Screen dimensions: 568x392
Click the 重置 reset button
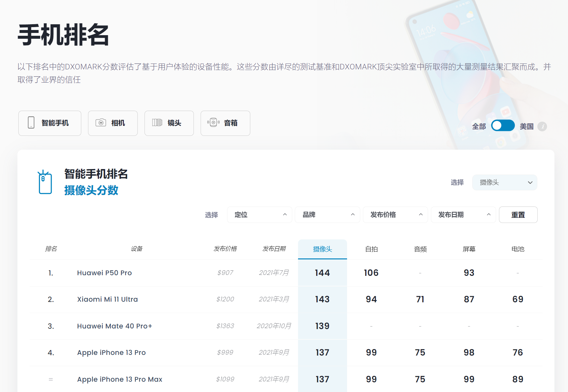pos(518,215)
